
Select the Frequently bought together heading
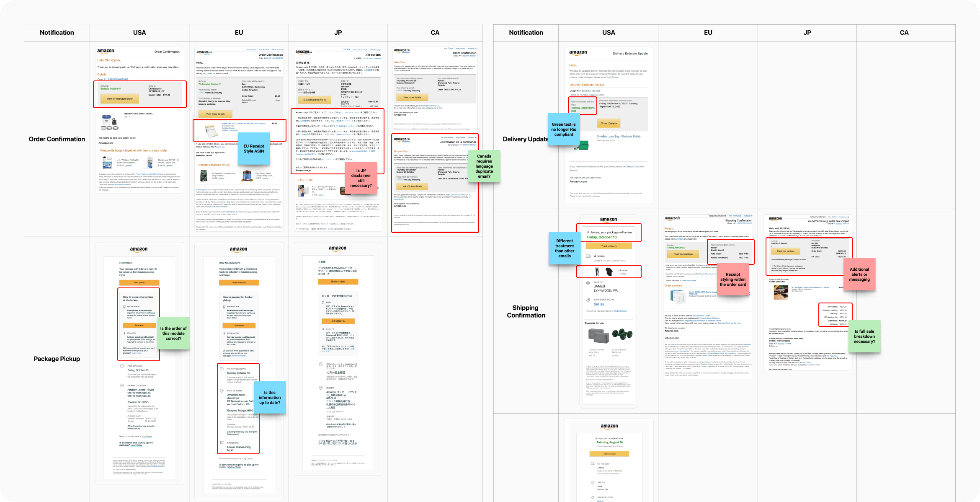[x=134, y=150]
